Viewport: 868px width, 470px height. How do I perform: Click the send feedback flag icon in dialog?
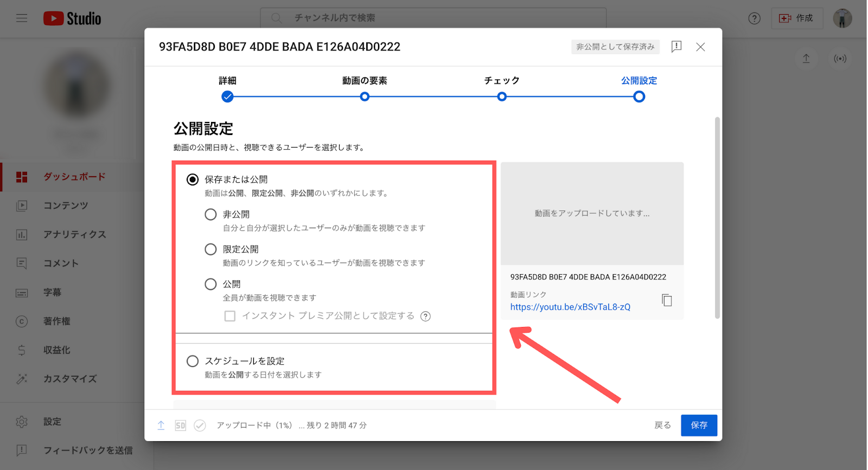pos(676,47)
